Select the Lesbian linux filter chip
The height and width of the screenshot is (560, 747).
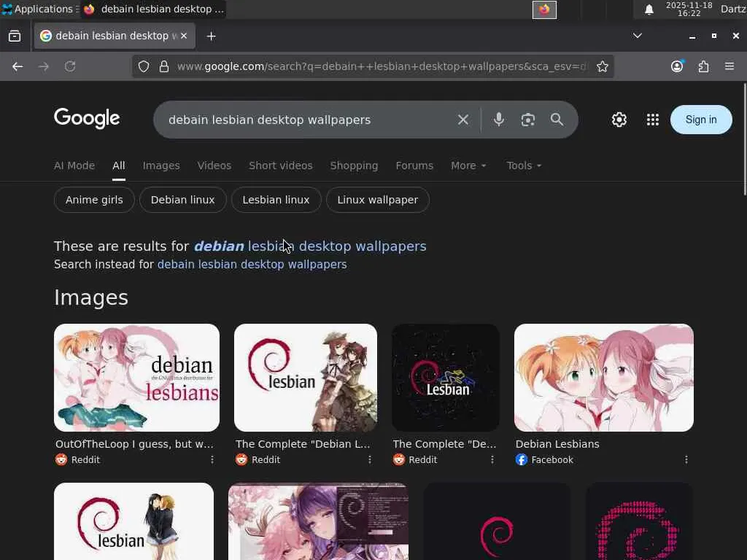tap(276, 200)
